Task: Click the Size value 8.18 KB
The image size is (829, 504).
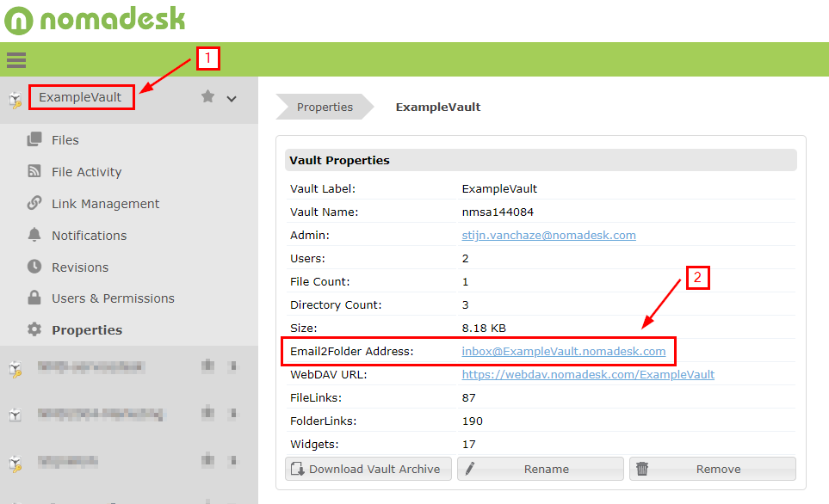Action: tap(484, 328)
